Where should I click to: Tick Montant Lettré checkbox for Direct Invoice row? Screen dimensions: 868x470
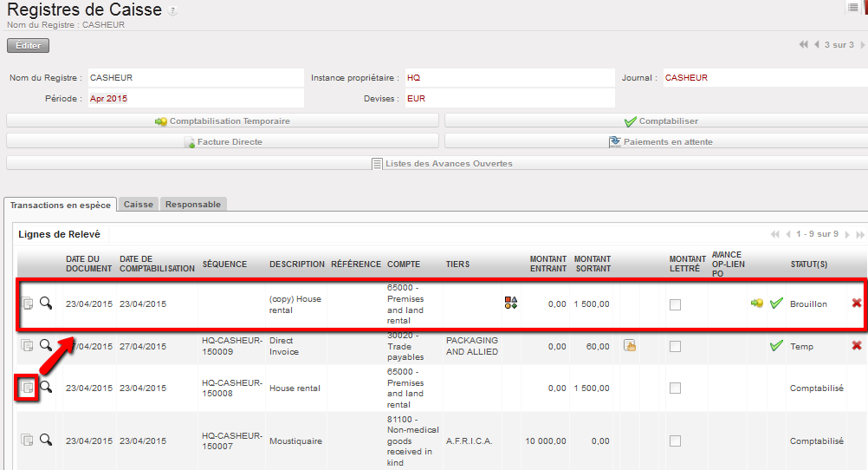tap(675, 347)
